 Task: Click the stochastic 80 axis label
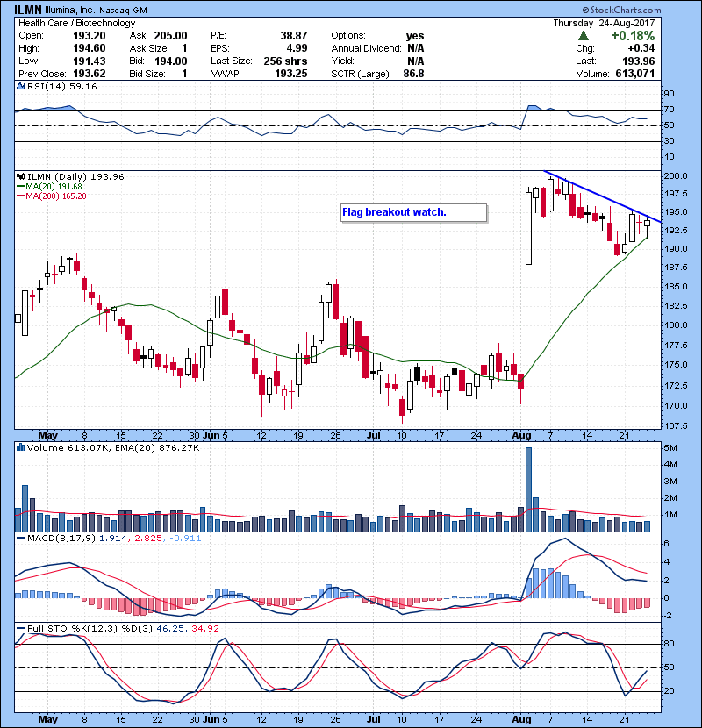click(x=670, y=644)
